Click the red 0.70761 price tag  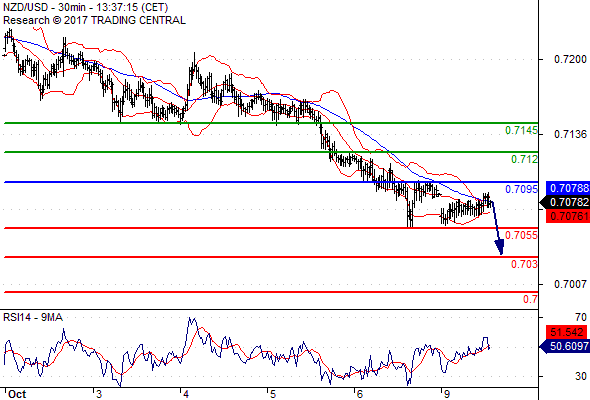(567, 216)
